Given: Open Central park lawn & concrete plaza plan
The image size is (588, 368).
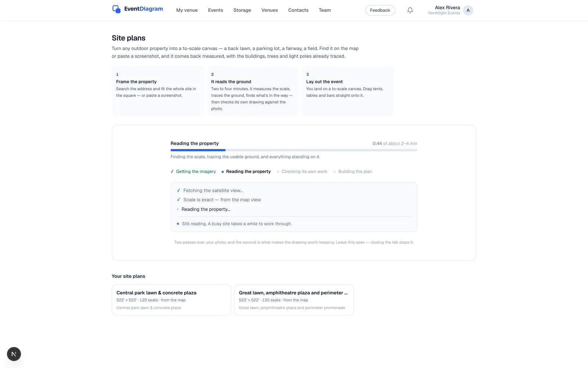Looking at the screenshot, I should (171, 300).
